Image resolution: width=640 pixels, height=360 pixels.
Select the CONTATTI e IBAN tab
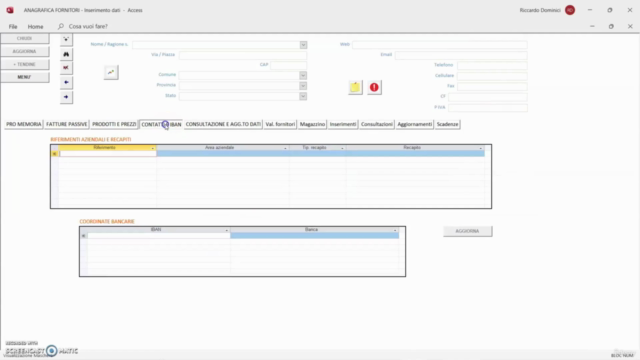tap(161, 124)
